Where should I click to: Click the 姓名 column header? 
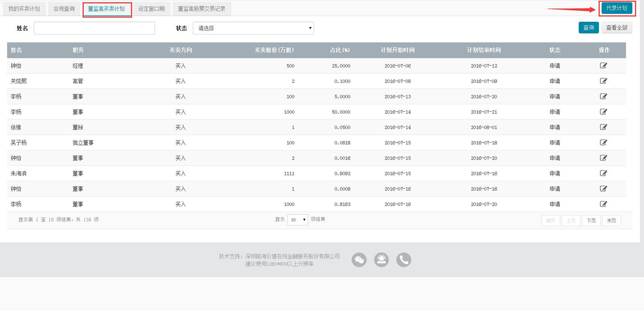(16, 50)
